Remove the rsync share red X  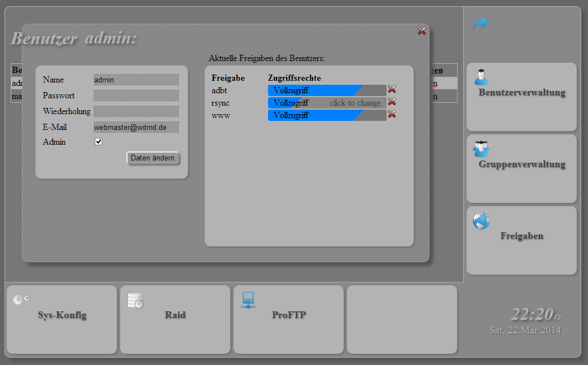[x=392, y=102]
